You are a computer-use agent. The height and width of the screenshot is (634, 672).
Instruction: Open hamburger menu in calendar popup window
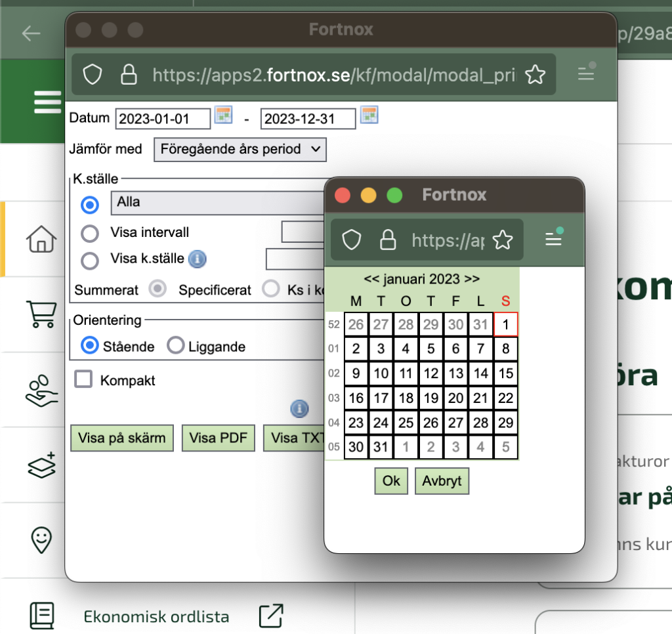[x=554, y=238]
